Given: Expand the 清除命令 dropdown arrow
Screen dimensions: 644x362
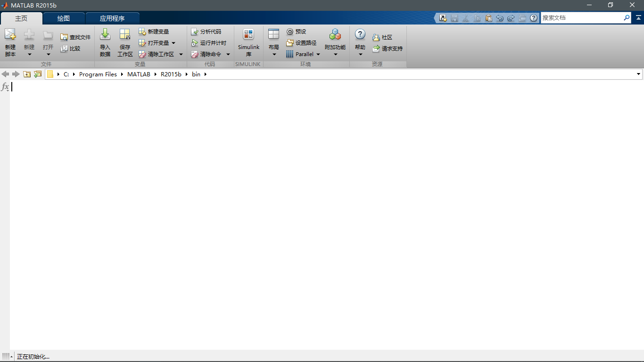Looking at the screenshot, I should click(x=228, y=54).
